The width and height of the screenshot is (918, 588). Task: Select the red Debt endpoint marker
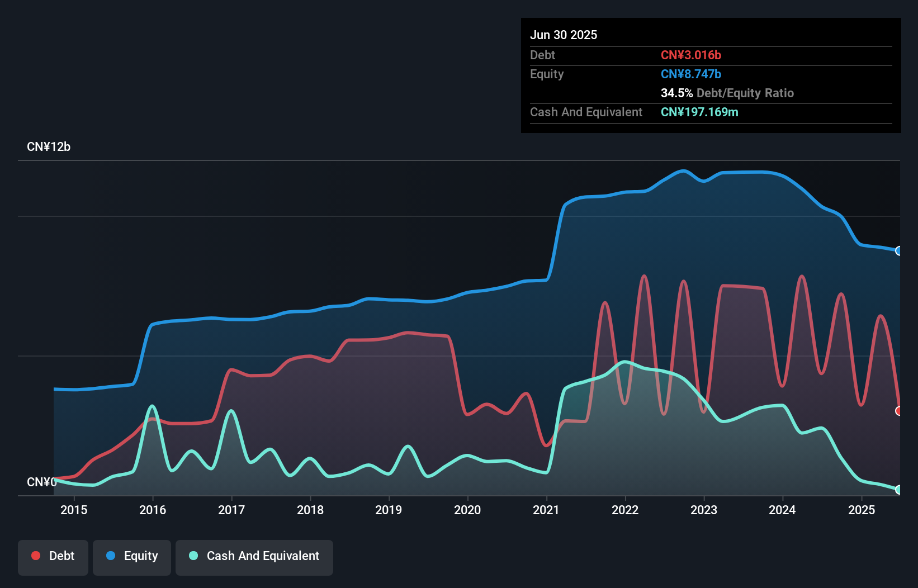pos(899,411)
